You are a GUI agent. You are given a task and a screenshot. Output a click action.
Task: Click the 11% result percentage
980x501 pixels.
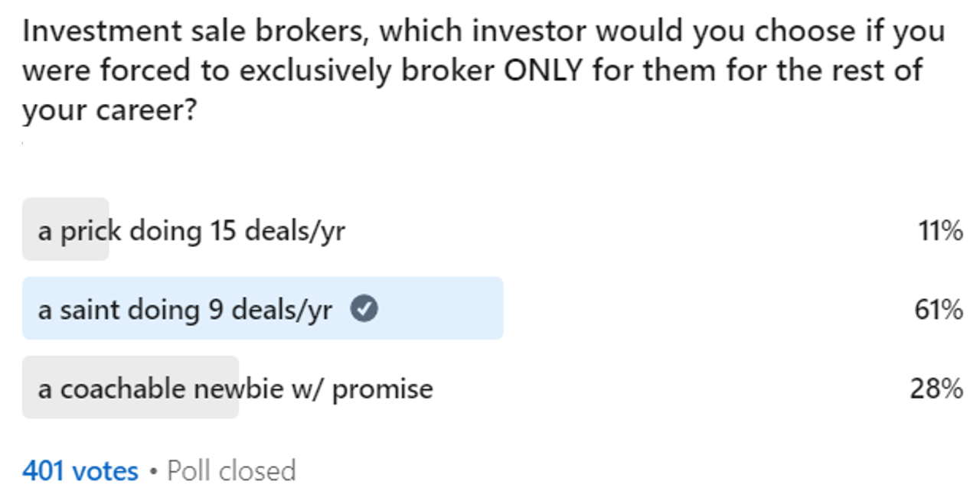(940, 230)
